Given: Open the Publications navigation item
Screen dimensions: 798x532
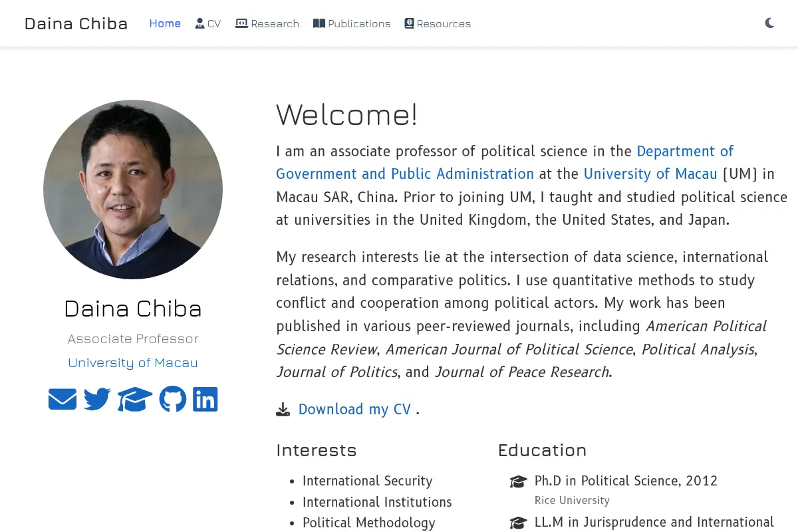Looking at the screenshot, I should coord(352,23).
